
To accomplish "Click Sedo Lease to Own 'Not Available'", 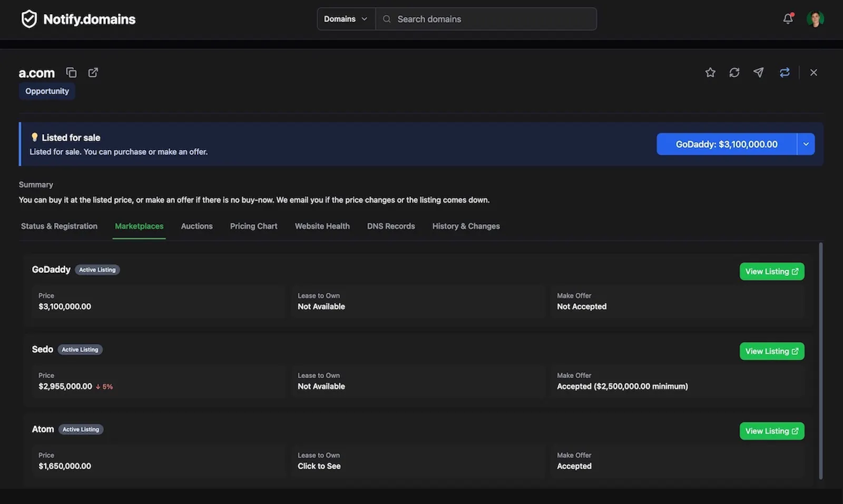I will 321,387.
